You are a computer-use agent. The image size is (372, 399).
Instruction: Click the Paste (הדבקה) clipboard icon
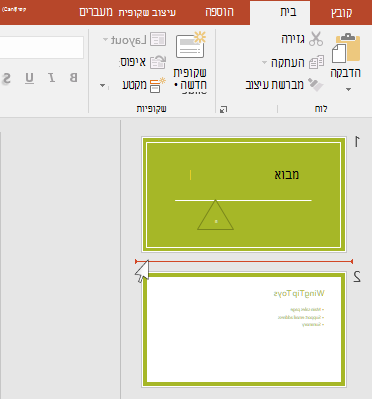[x=346, y=48]
